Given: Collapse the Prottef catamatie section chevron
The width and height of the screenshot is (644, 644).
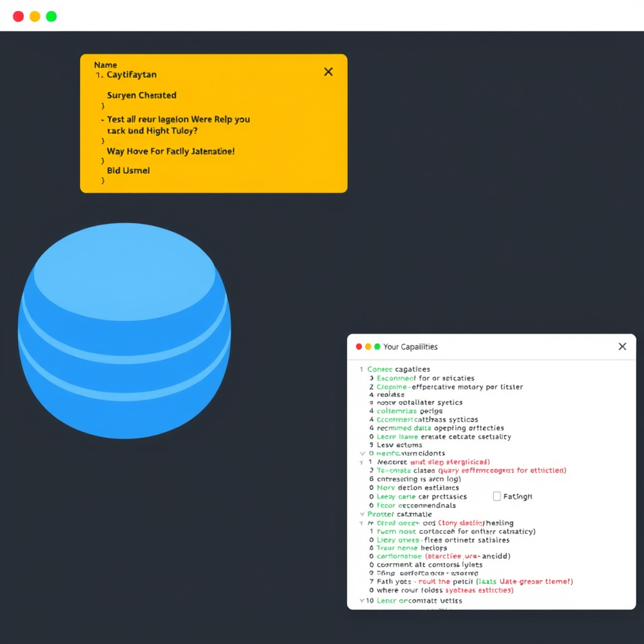Looking at the screenshot, I should coord(361,515).
